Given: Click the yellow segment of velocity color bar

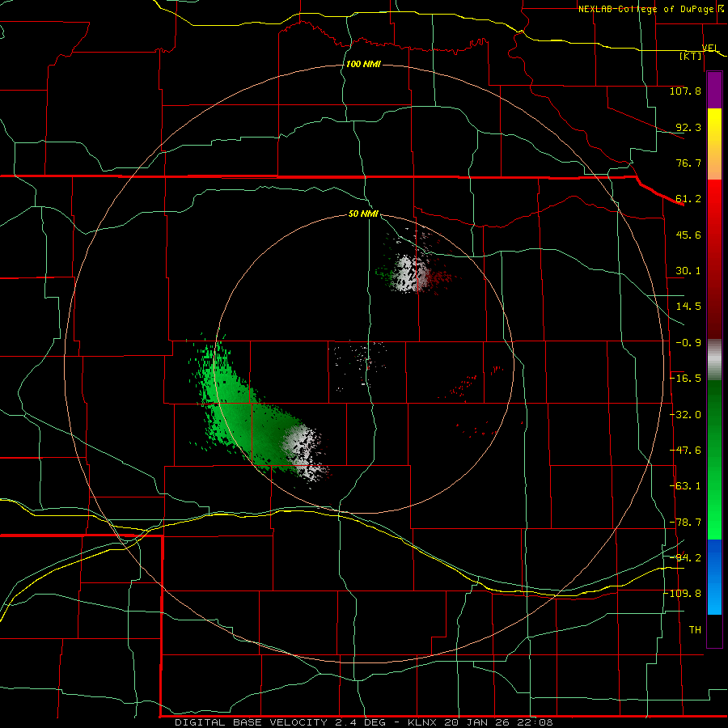Looking at the screenshot, I should (x=714, y=144).
